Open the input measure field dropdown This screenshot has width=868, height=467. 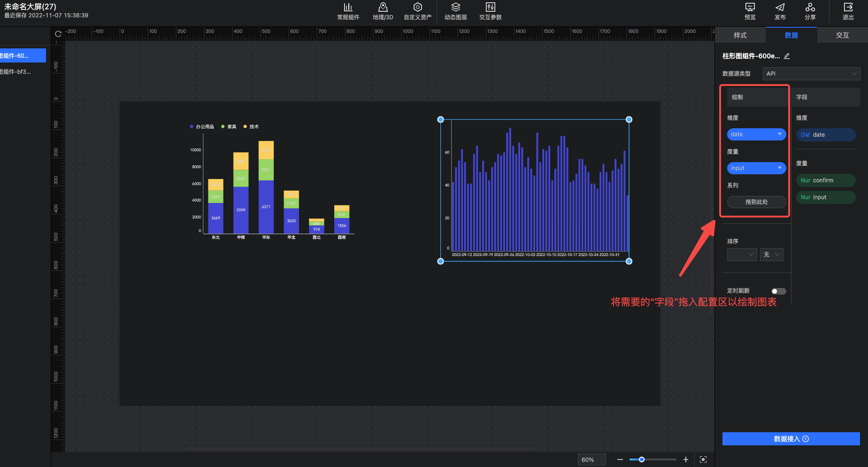779,168
